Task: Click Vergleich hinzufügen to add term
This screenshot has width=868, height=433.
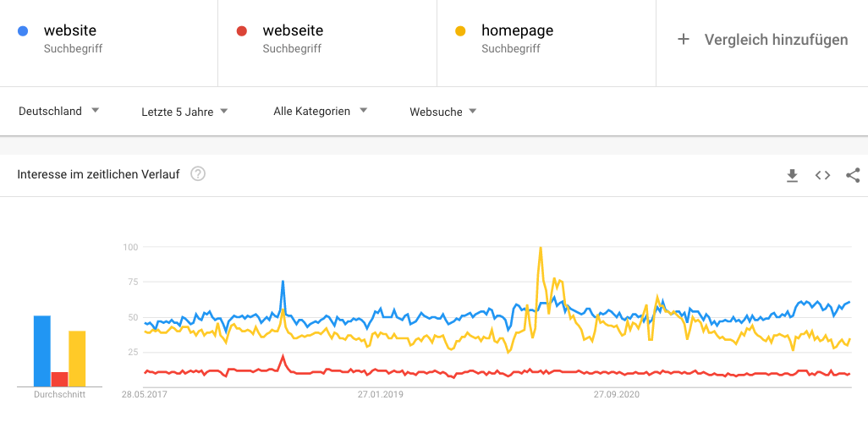Action: (776, 40)
